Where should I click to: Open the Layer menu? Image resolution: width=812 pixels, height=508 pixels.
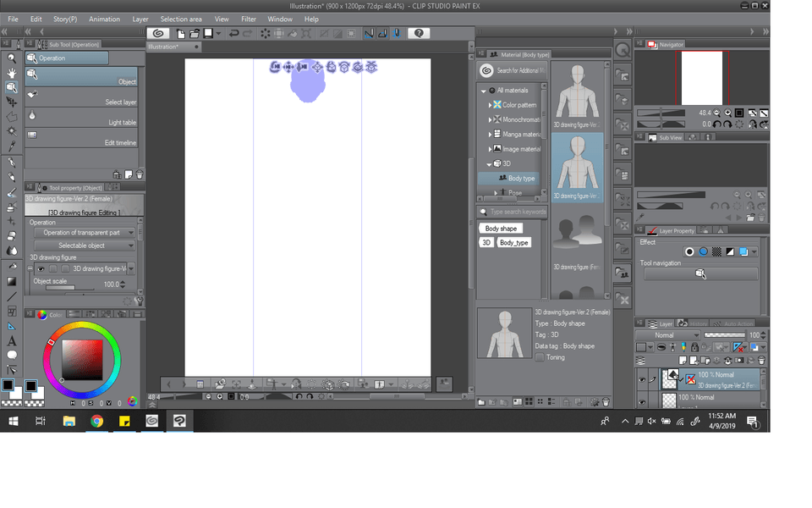point(140,19)
